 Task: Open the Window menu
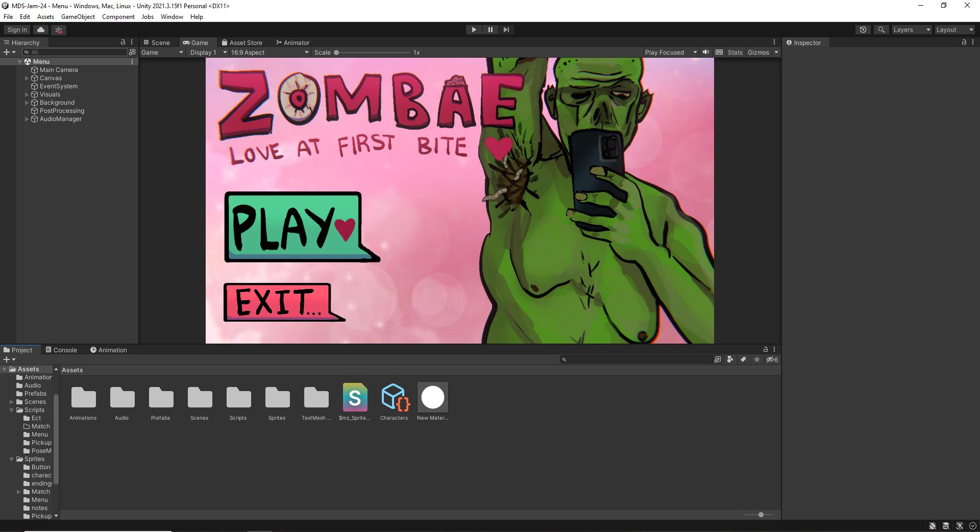172,17
